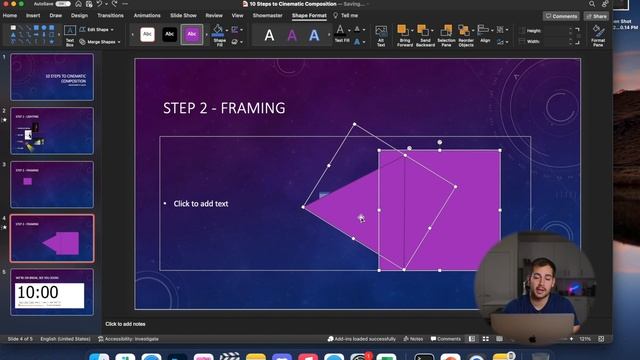This screenshot has height=360, width=640.
Task: Click the Save icon in title bar
Action: [89, 4]
